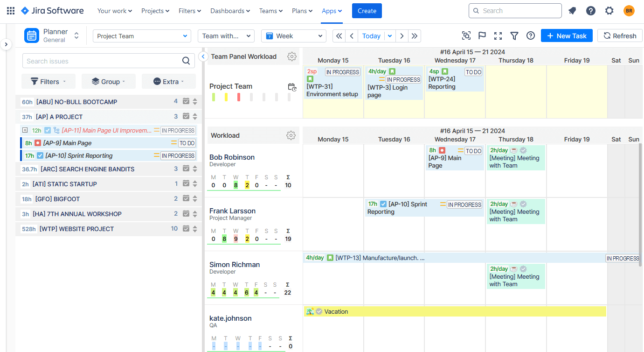Open the Team with... dropdown
644x352 pixels.
coord(226,36)
